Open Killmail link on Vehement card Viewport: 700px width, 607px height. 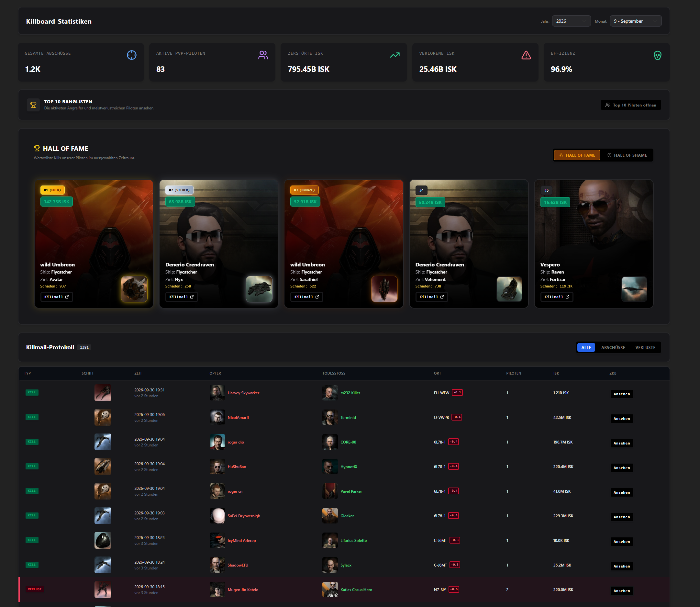431,297
